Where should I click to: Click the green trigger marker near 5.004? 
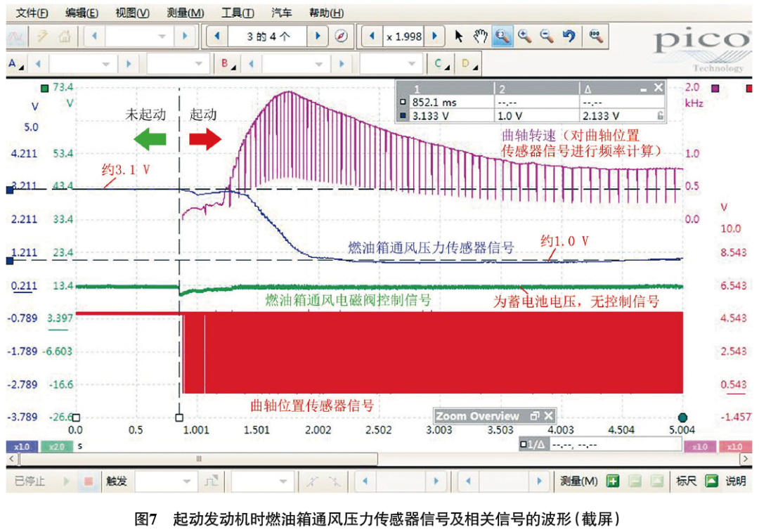point(682,417)
